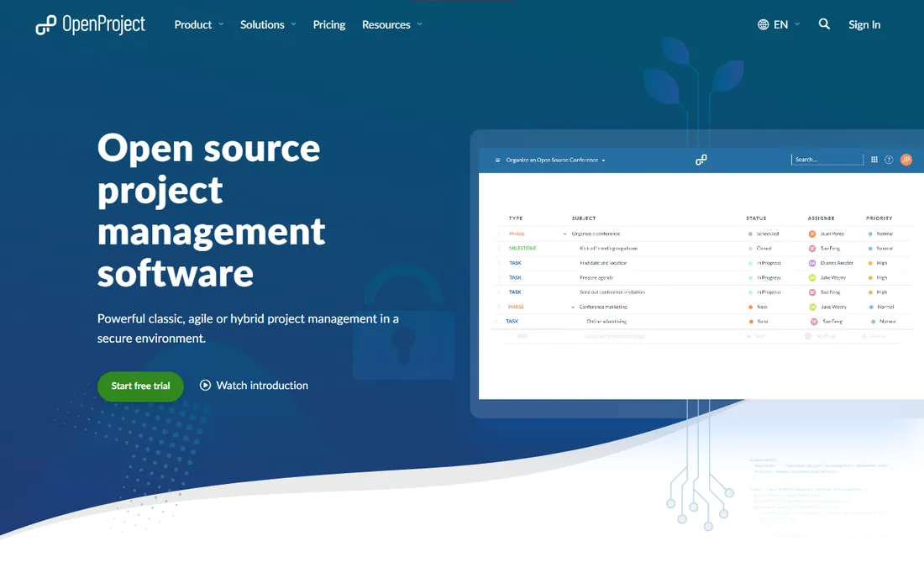Click the New status of Online advertising
924x578 pixels.
pos(763,322)
